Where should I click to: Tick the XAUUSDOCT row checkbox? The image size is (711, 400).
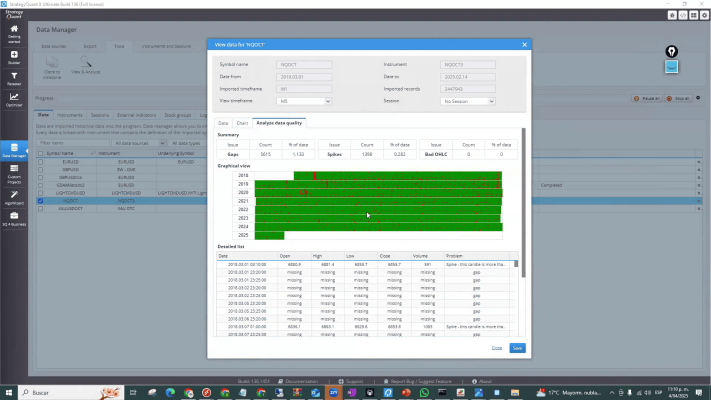41,207
